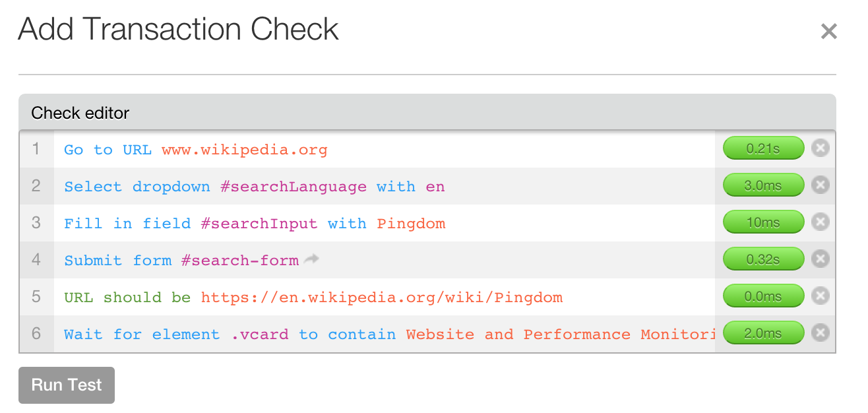Select the 10ms timing indicator
Viewport: 868px width, 413px height.
[x=764, y=222]
